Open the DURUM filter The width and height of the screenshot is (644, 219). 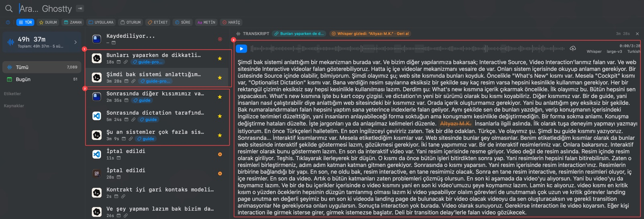48,22
